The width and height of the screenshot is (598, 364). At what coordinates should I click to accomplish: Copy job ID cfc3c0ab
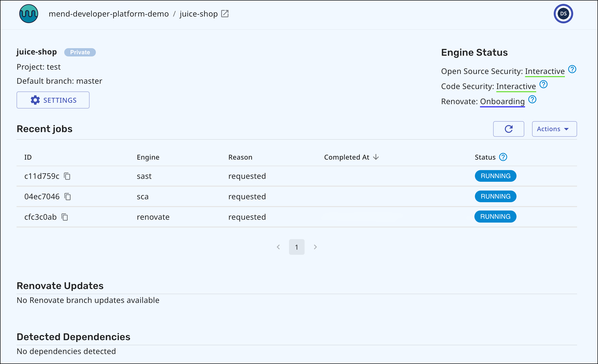65,217
